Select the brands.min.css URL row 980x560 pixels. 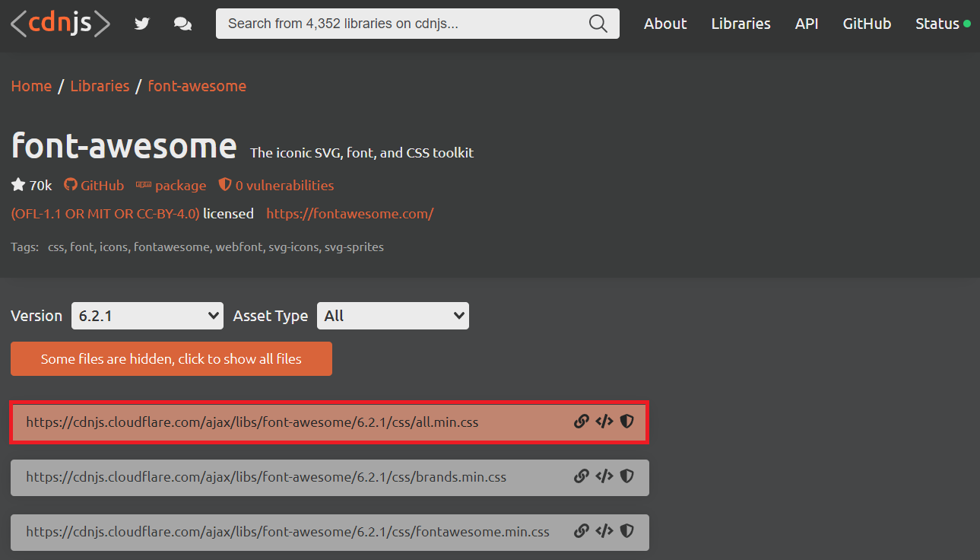coord(329,477)
